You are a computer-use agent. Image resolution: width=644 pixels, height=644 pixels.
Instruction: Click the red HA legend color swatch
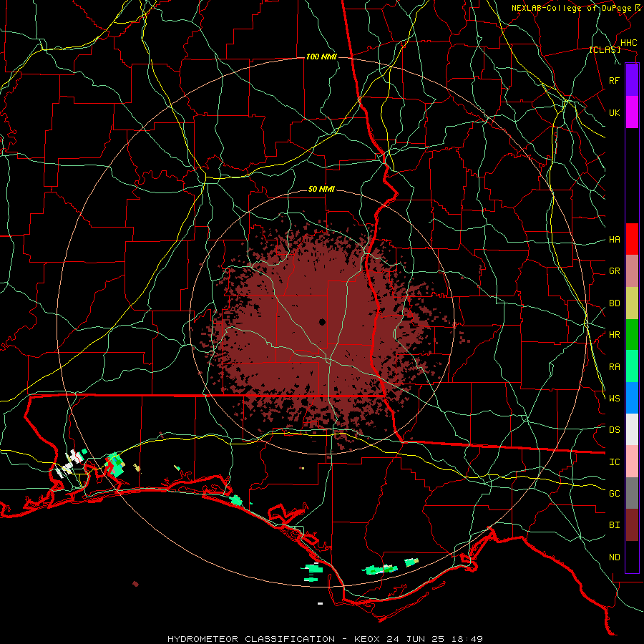[x=632, y=239]
